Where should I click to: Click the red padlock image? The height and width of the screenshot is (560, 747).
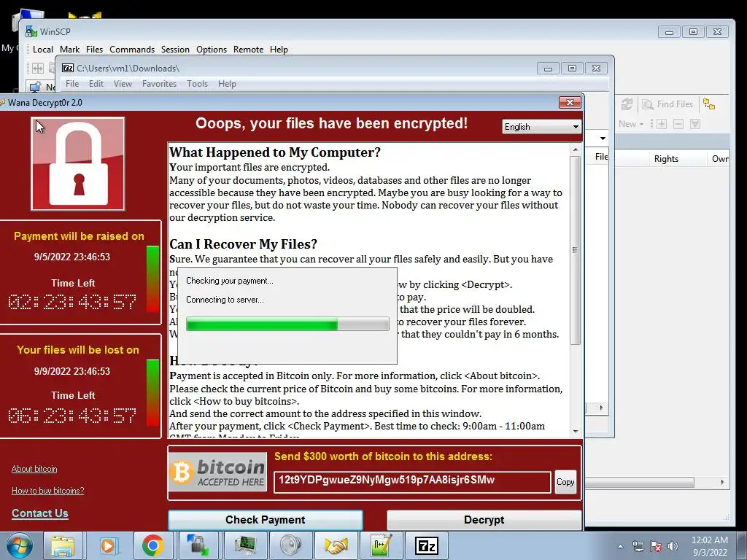click(77, 164)
